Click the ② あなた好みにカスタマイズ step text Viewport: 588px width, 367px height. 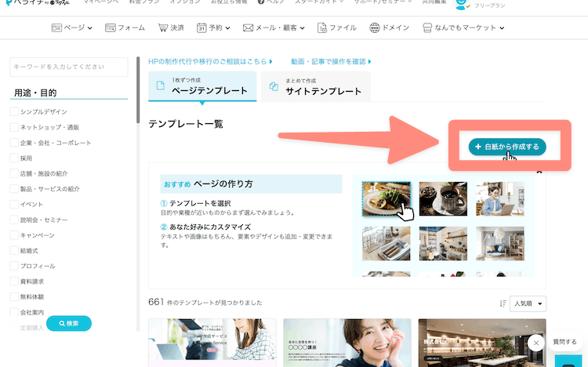205,227
